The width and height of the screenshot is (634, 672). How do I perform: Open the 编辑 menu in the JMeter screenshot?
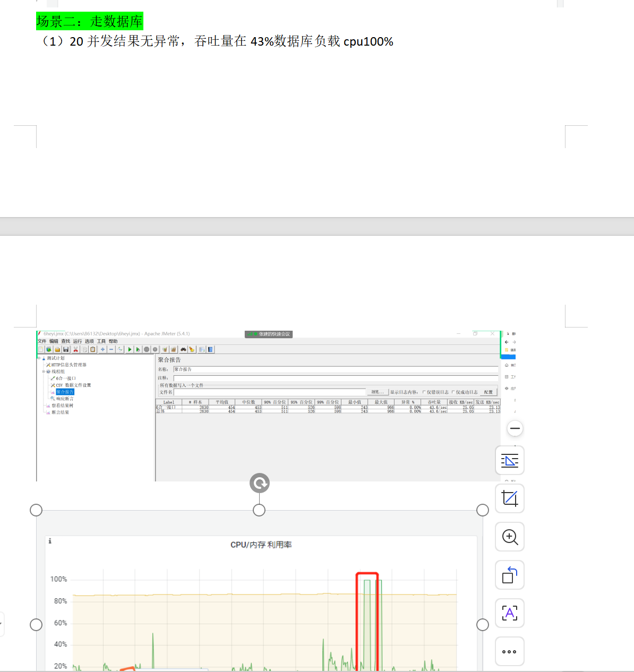[x=54, y=341]
